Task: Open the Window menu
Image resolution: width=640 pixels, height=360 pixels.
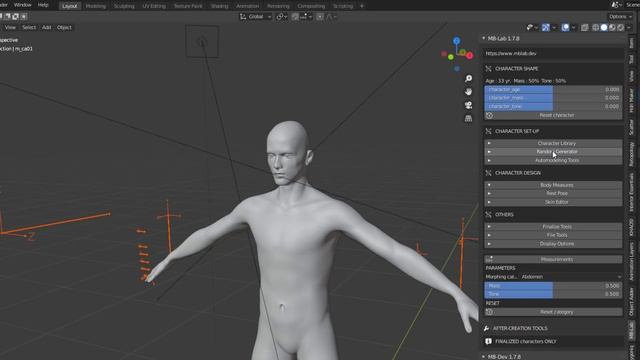Action: point(22,5)
